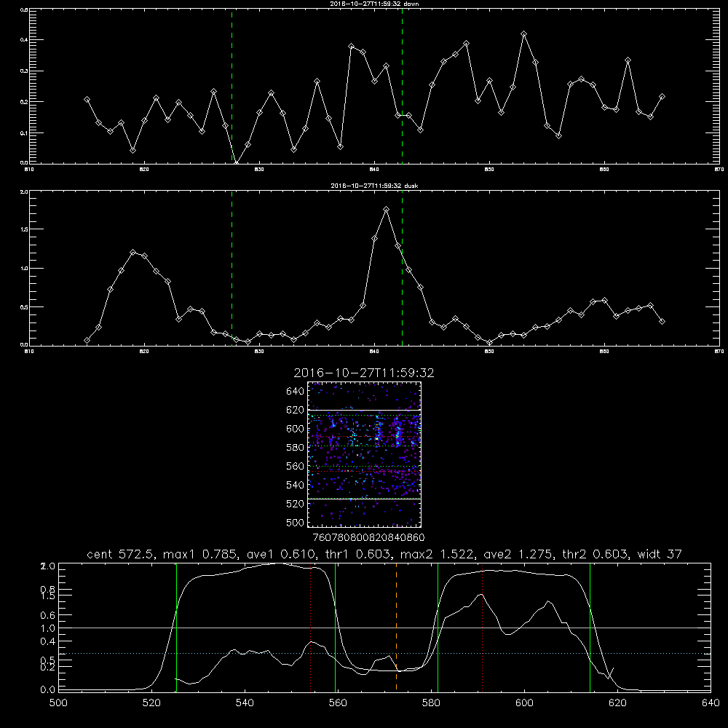This screenshot has height=728, width=728.
Task: Click the dusk plot x-axis label '860'
Action: (604, 352)
